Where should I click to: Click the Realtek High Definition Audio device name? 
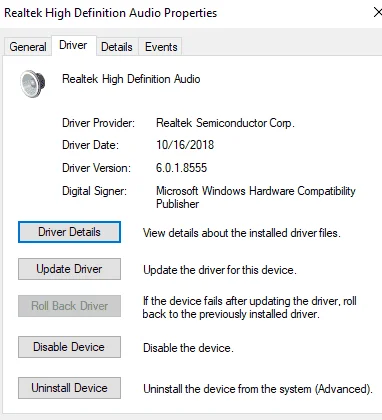click(x=131, y=79)
